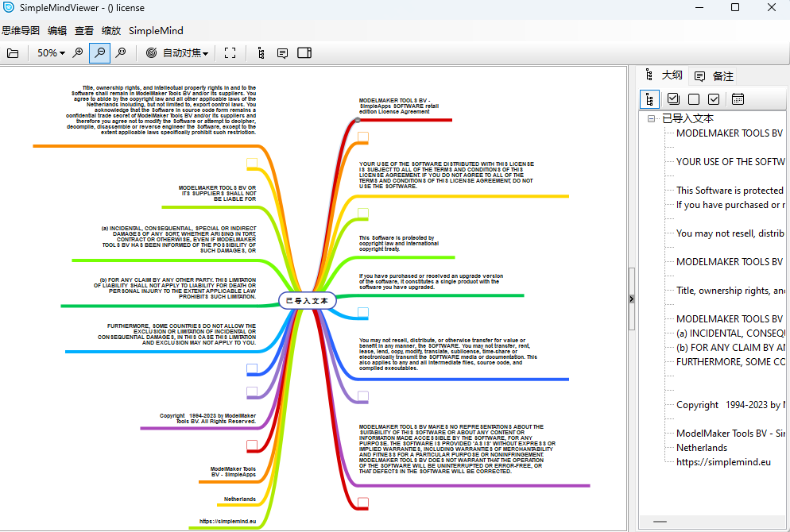Select the zoom in magnifier tool
The image size is (790, 532).
77,52
